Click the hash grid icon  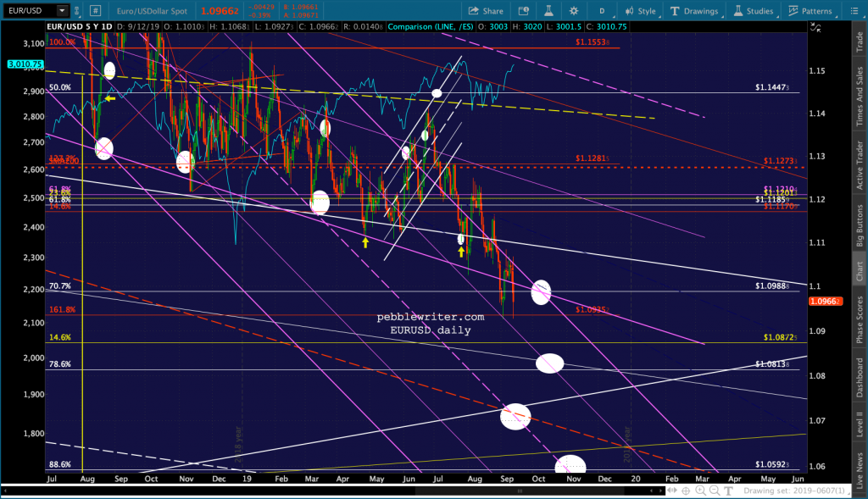(x=96, y=11)
